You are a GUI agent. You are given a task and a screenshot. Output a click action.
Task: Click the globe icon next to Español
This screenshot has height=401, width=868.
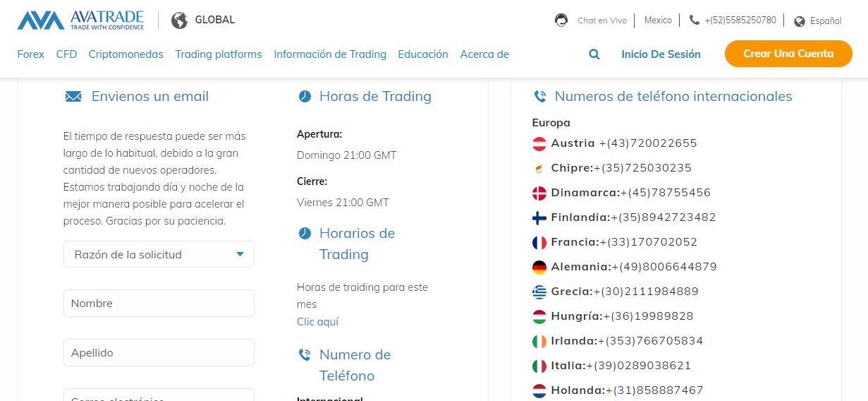(800, 21)
